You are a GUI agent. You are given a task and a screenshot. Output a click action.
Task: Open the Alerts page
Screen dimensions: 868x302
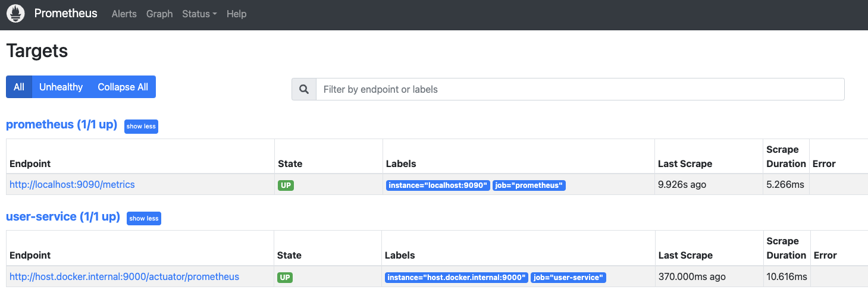click(x=124, y=14)
